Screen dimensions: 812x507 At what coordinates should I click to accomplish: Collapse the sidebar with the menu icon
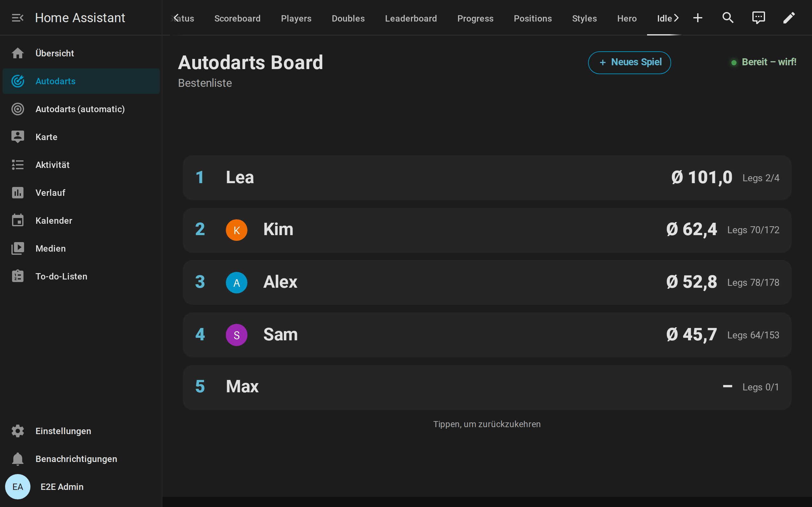(x=17, y=18)
